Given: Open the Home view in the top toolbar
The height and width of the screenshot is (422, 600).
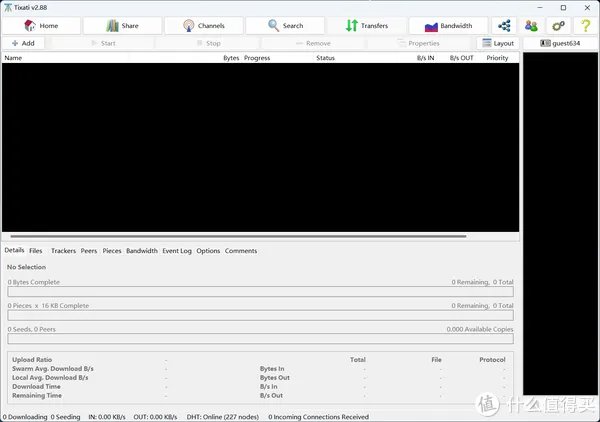Looking at the screenshot, I should pyautogui.click(x=41, y=26).
